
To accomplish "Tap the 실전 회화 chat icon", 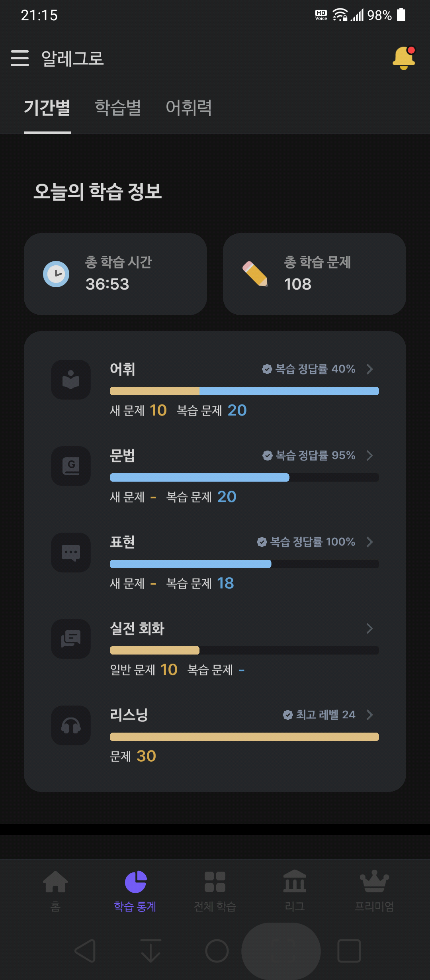I will coord(71,639).
